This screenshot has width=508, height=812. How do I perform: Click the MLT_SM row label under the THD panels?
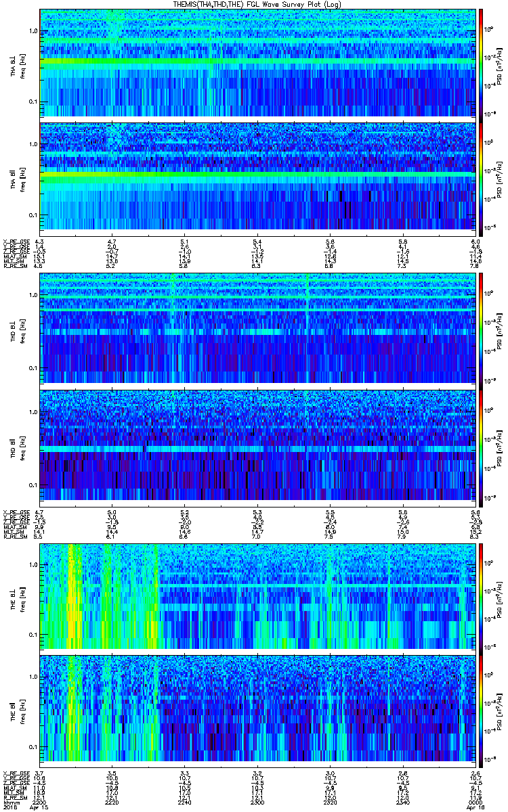tap(15, 532)
